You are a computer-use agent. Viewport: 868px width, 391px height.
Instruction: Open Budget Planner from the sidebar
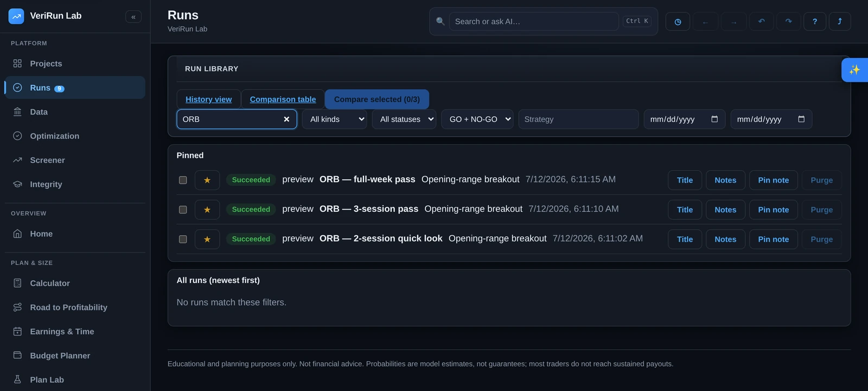click(x=75, y=356)
